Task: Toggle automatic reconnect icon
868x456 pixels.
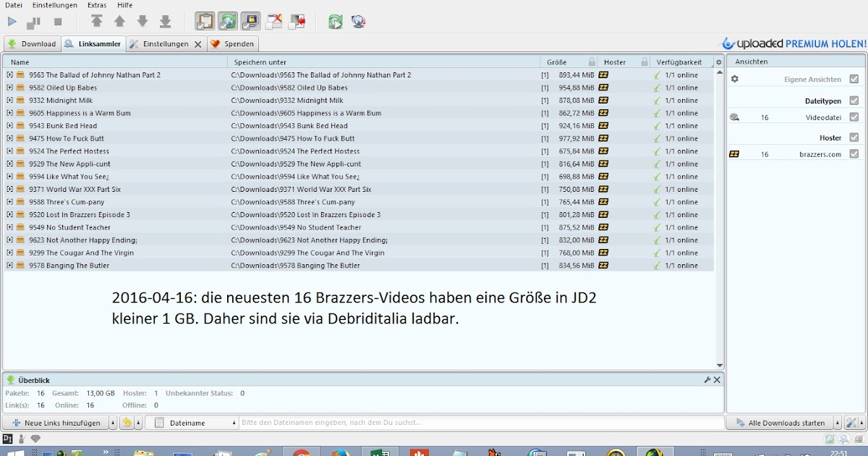Action: (228, 22)
